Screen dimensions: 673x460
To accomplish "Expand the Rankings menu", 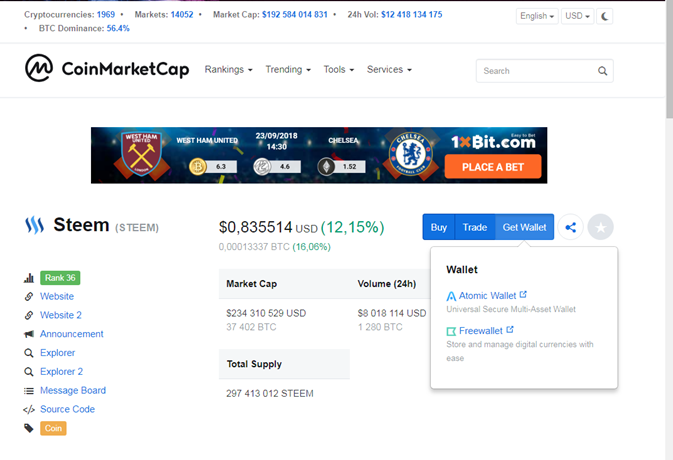I will coord(228,70).
